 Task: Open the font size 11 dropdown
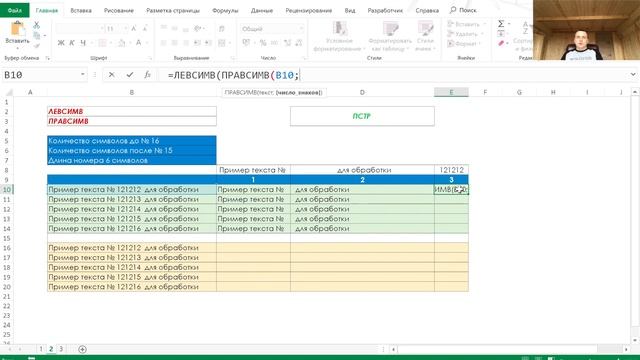click(x=125, y=29)
